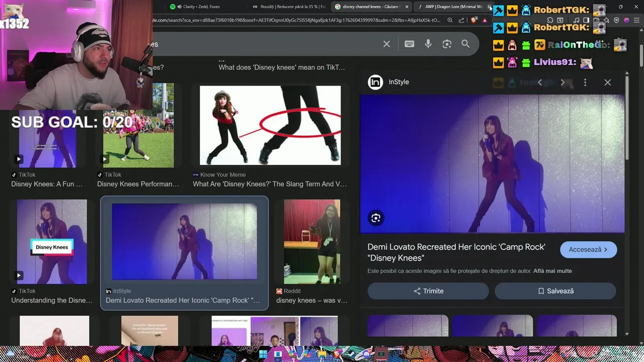This screenshot has width=644, height=362.
Task: Open search by image (Lens) icon in search bar
Action: [447, 44]
